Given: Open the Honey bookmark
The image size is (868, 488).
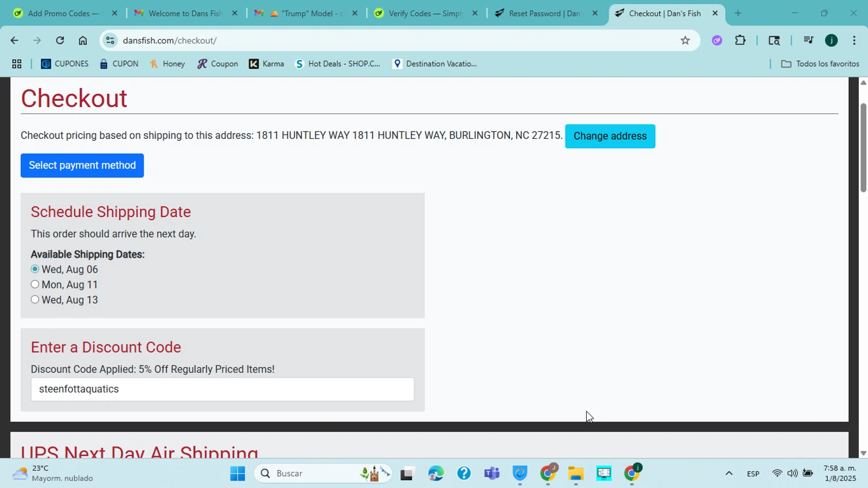Looking at the screenshot, I should 167,64.
